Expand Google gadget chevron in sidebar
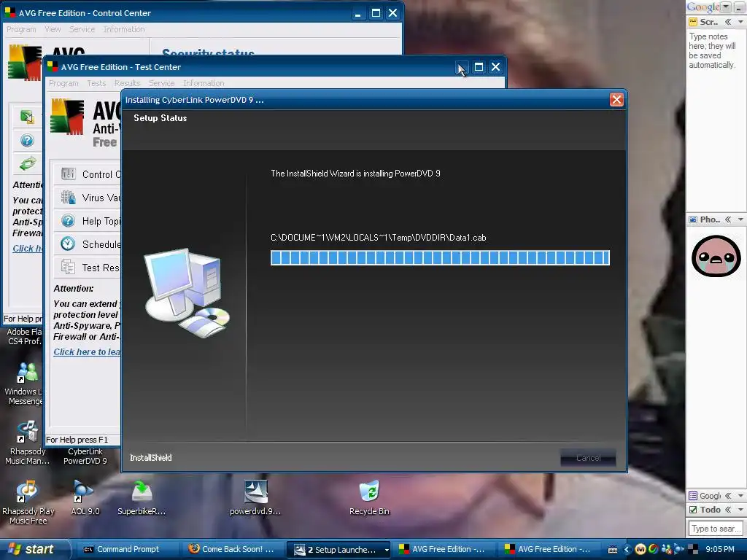 tap(728, 496)
